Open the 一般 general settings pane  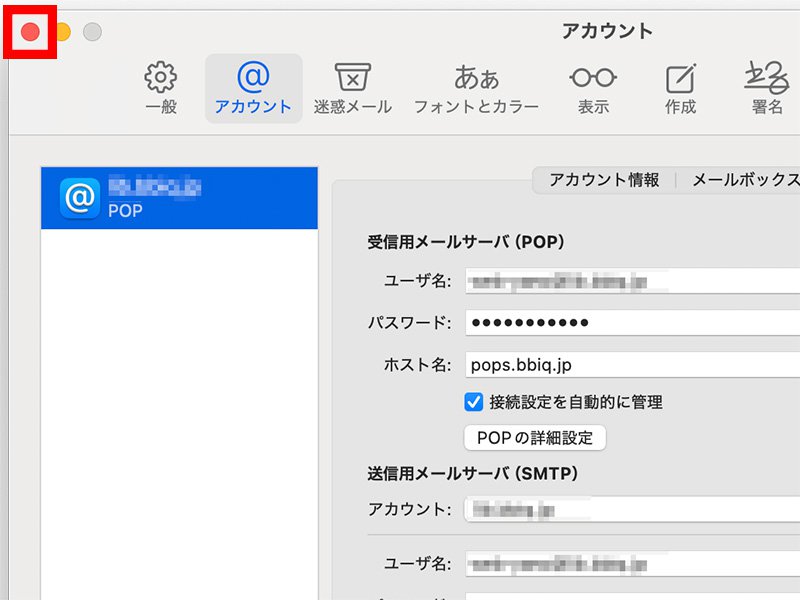click(x=161, y=89)
